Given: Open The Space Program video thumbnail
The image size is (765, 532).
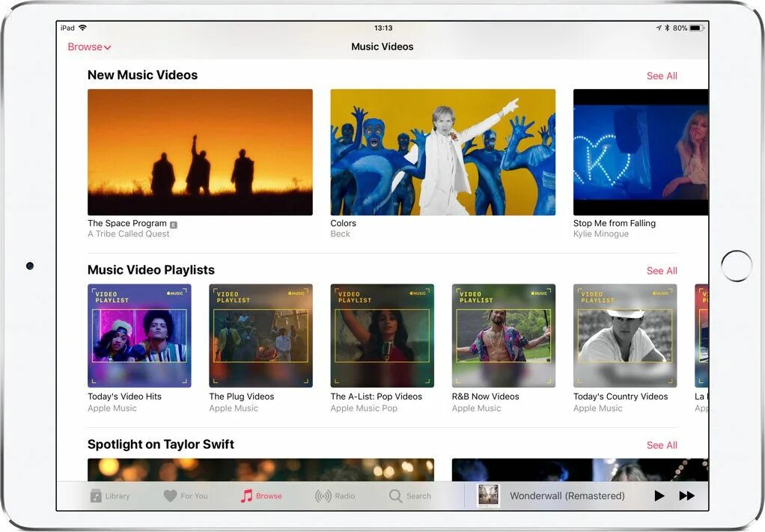Looking at the screenshot, I should [x=200, y=152].
